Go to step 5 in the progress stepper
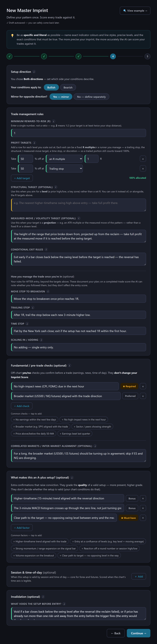 click(x=147, y=56)
